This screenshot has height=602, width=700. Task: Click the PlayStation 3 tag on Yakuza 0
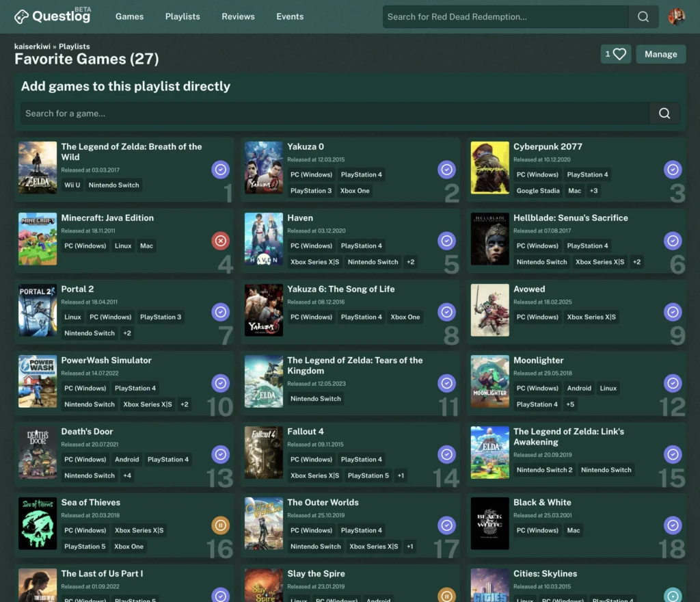tap(311, 191)
